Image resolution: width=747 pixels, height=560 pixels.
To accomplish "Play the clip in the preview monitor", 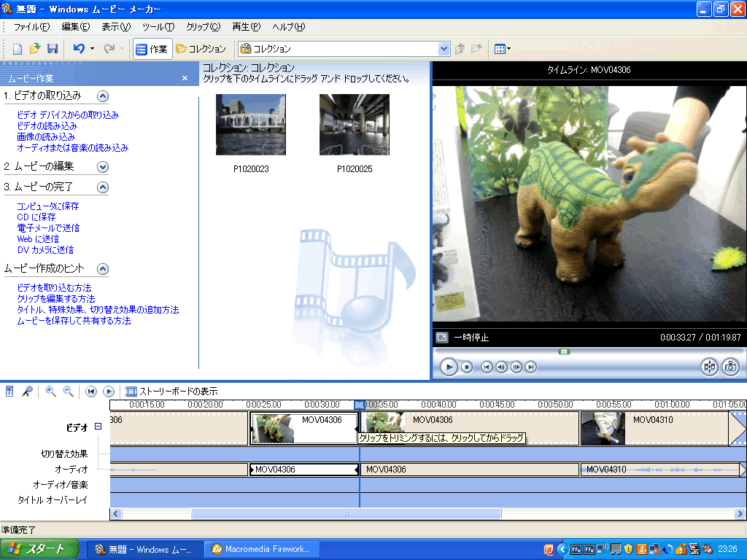I will tap(449, 367).
